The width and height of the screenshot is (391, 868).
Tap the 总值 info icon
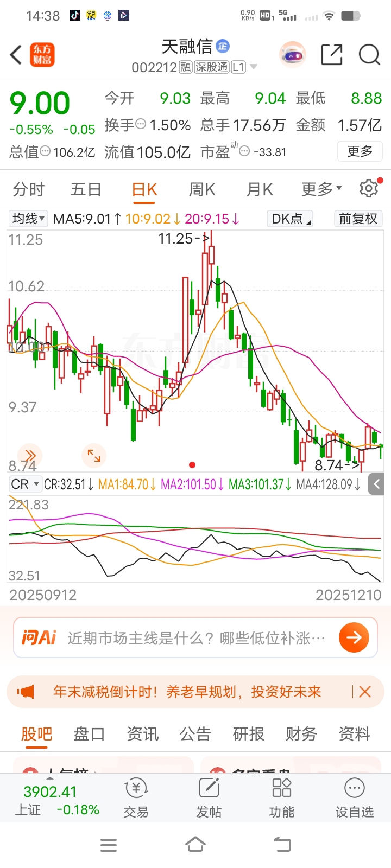pos(45,151)
